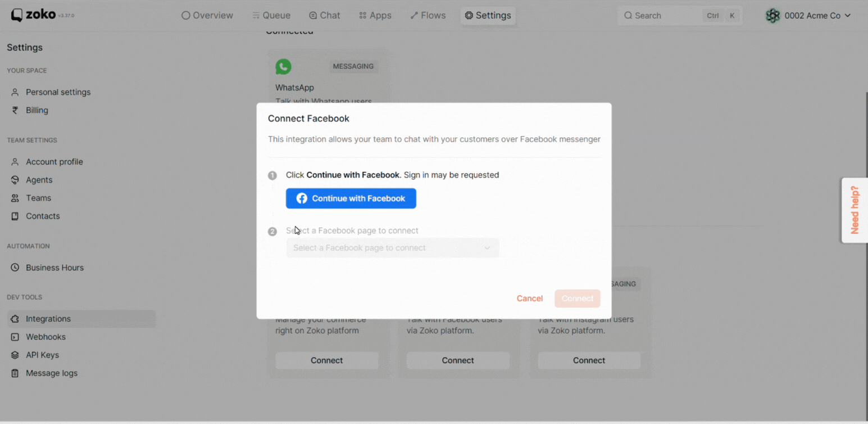Select the Settings tab
Viewport: 868px width, 424px height.
pyautogui.click(x=488, y=15)
